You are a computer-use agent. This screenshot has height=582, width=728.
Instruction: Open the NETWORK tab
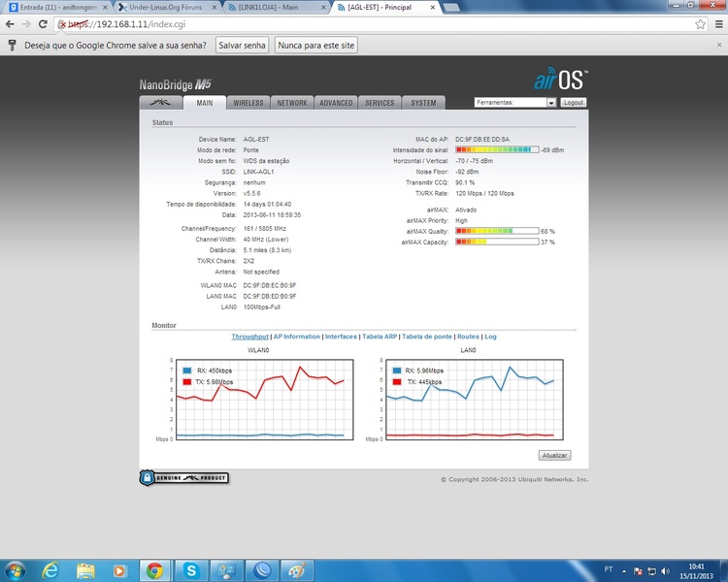click(292, 103)
